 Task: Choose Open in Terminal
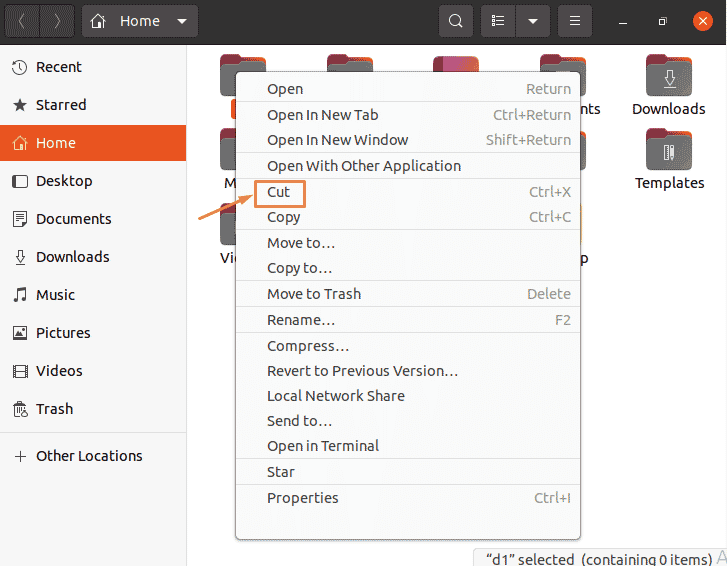click(x=408, y=446)
